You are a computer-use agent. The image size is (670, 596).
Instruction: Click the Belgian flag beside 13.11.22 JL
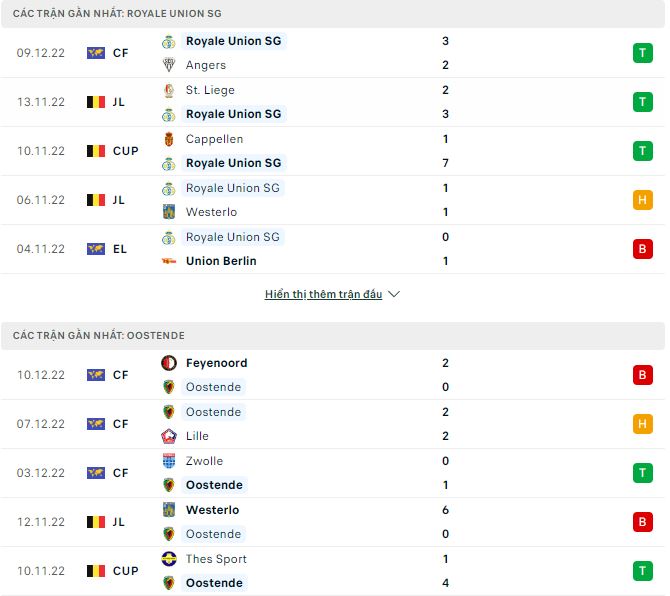pyautogui.click(x=96, y=102)
